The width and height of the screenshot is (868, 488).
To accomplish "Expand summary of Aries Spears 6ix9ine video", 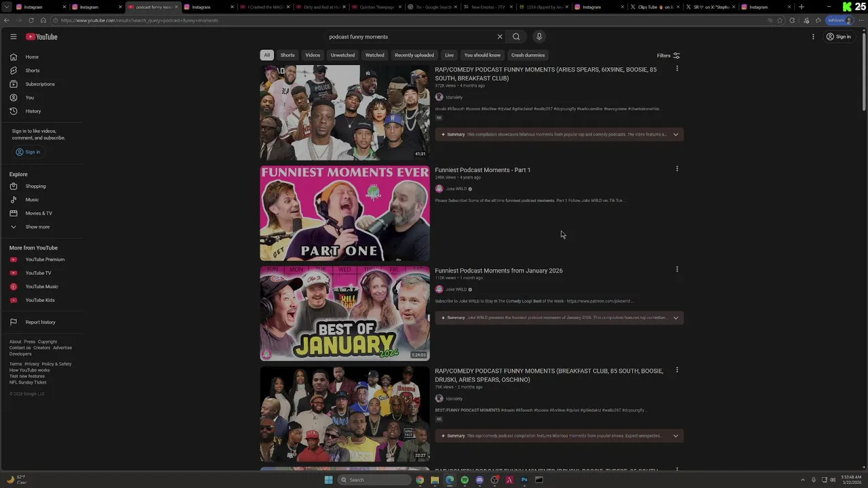I will coord(675,134).
